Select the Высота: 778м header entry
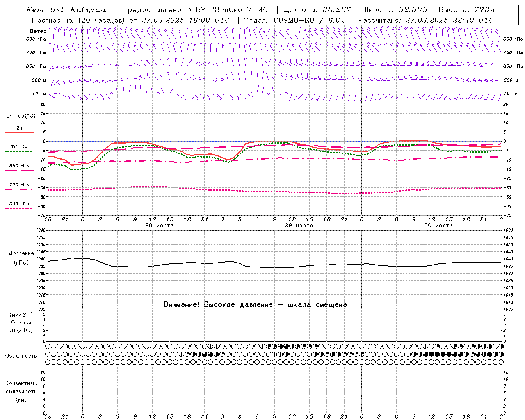 [x=466, y=10]
